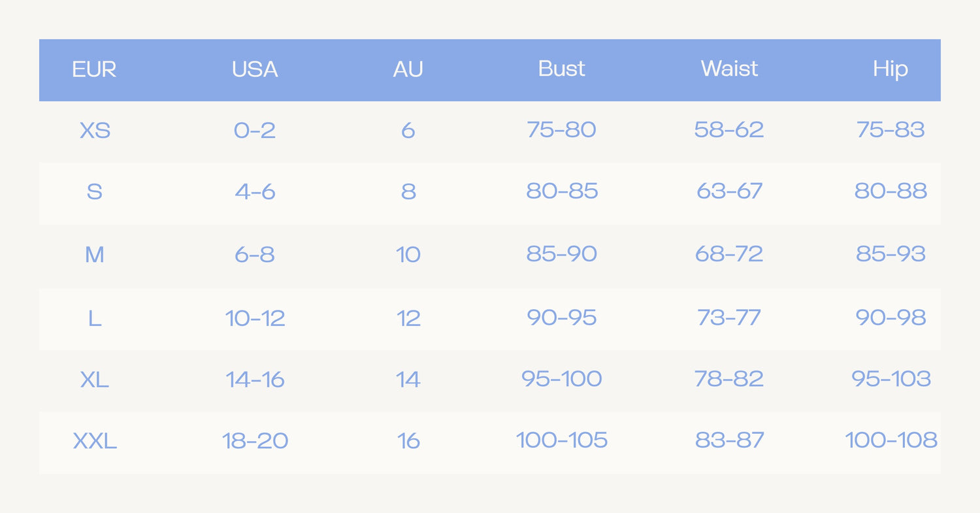980x513 pixels.
Task: Select the XS size row label
Action: 95,131
